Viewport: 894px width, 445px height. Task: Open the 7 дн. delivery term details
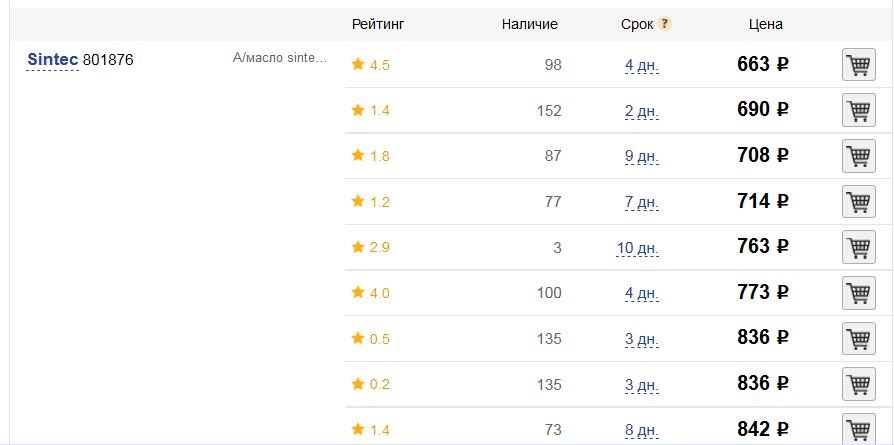(641, 203)
